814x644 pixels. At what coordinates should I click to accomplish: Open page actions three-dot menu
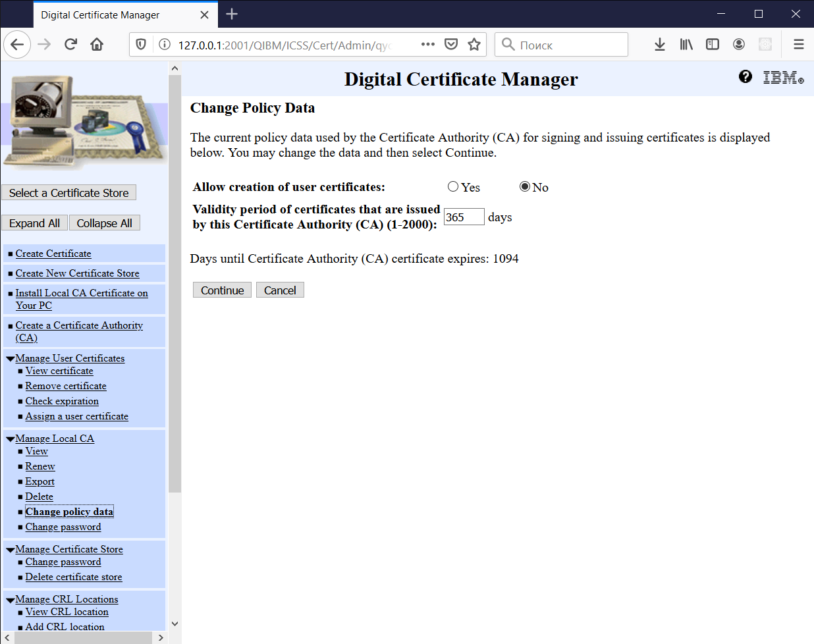pos(428,45)
